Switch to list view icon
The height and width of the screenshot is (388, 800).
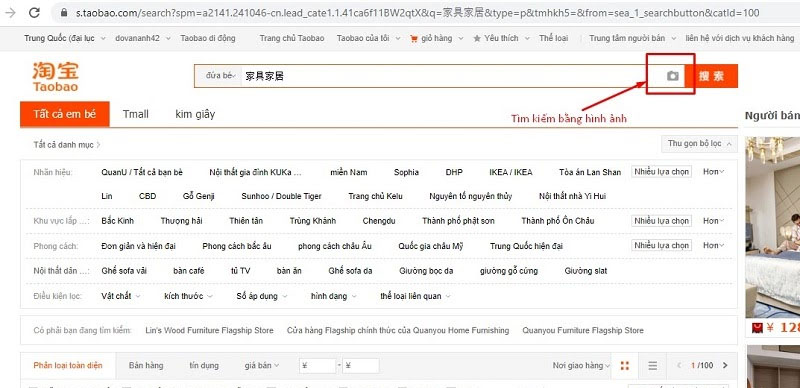[652, 366]
